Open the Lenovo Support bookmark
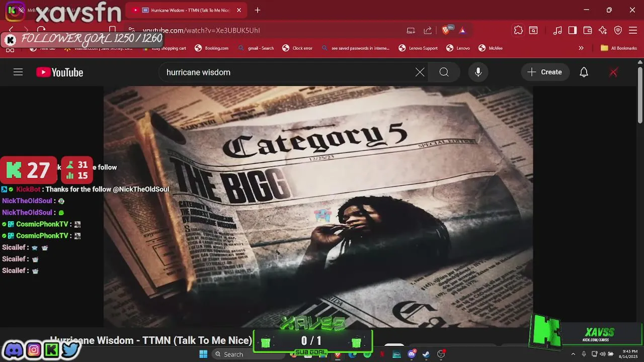The height and width of the screenshot is (362, 644). tap(418, 48)
